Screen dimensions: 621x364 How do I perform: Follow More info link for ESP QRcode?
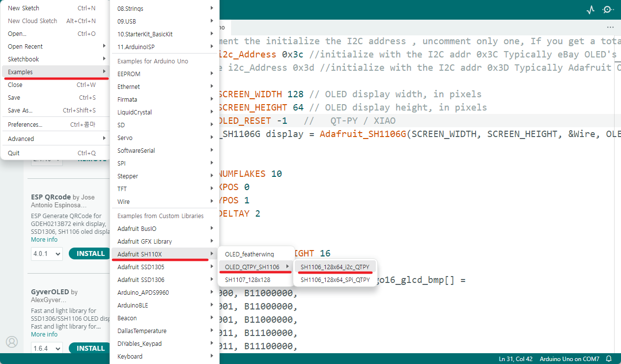[44, 240]
